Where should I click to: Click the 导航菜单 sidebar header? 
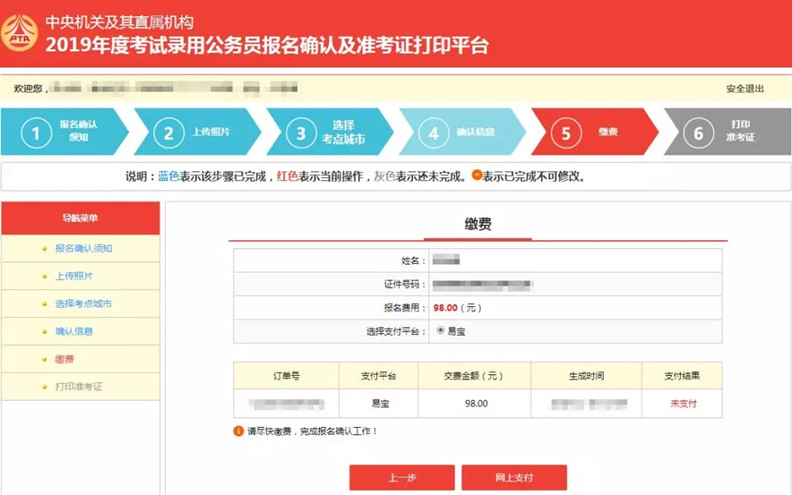tap(80, 218)
